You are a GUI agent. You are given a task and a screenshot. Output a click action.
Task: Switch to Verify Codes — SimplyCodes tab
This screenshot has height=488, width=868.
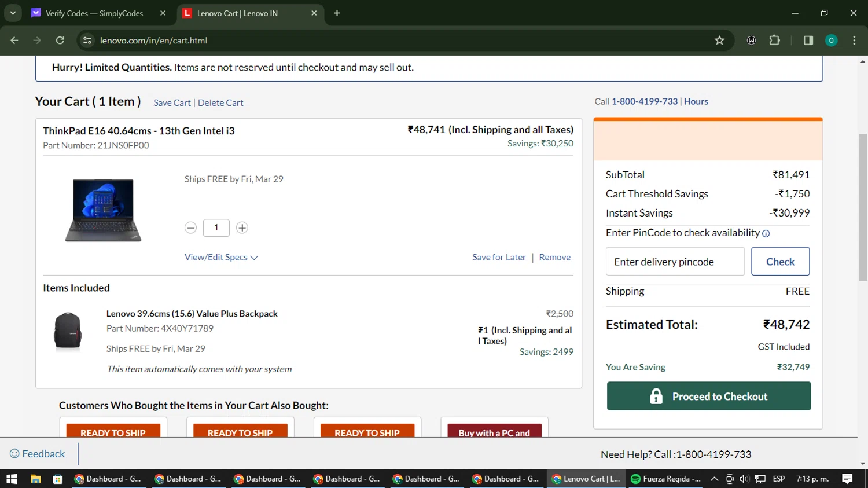[94, 13]
